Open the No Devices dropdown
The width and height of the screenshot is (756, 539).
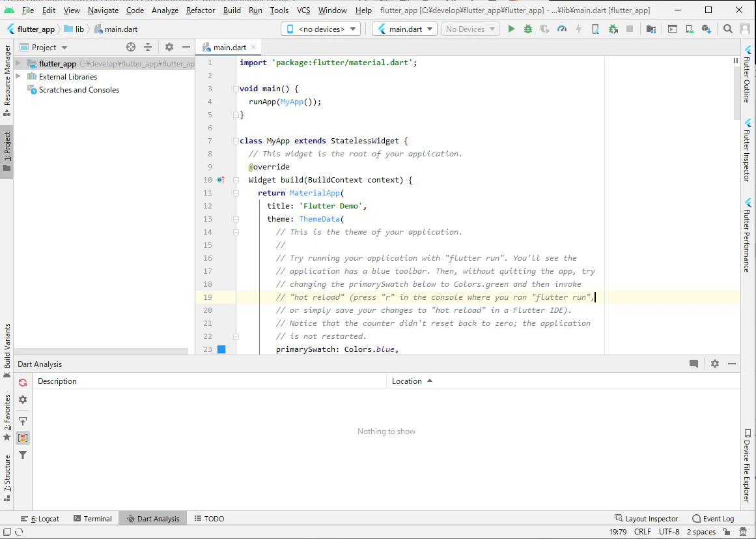pos(470,29)
